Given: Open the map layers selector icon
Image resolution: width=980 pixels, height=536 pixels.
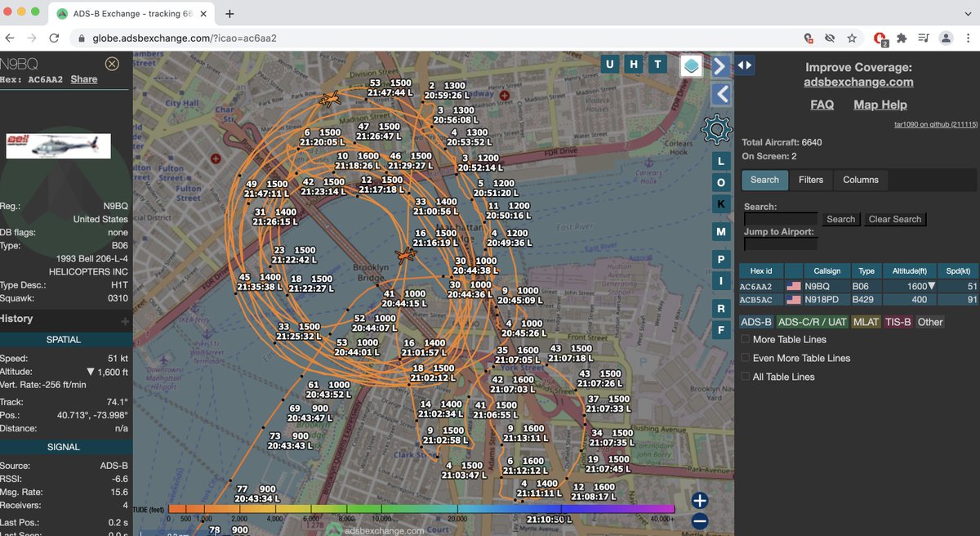Looking at the screenshot, I should pyautogui.click(x=692, y=66).
